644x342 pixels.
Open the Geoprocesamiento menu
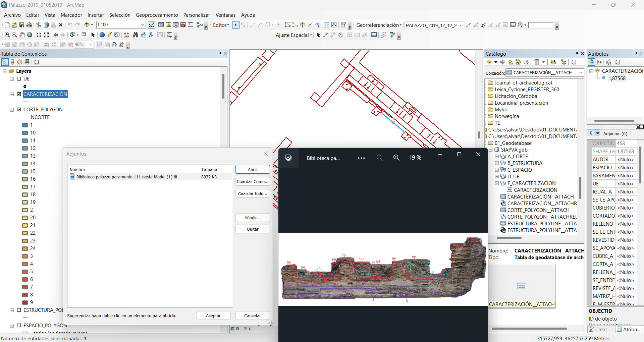pos(157,15)
